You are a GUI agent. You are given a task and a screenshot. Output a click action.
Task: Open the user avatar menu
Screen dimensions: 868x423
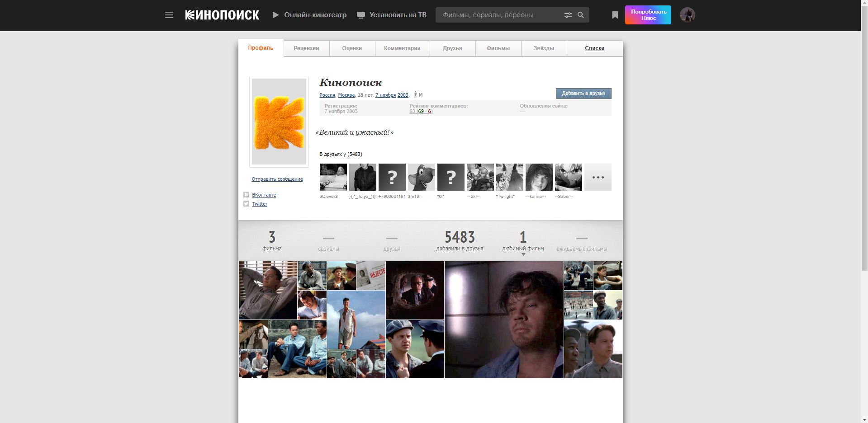coord(688,15)
